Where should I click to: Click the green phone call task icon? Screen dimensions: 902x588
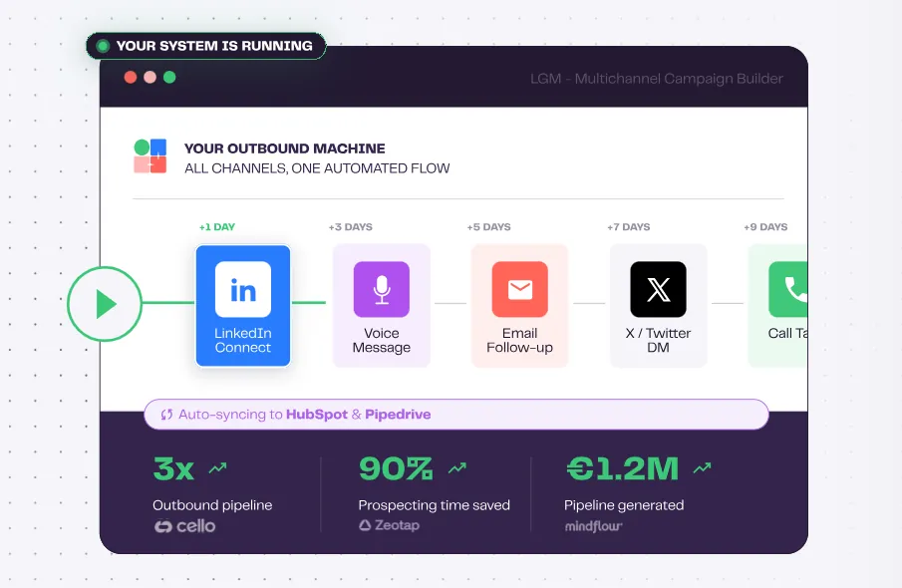click(x=788, y=289)
